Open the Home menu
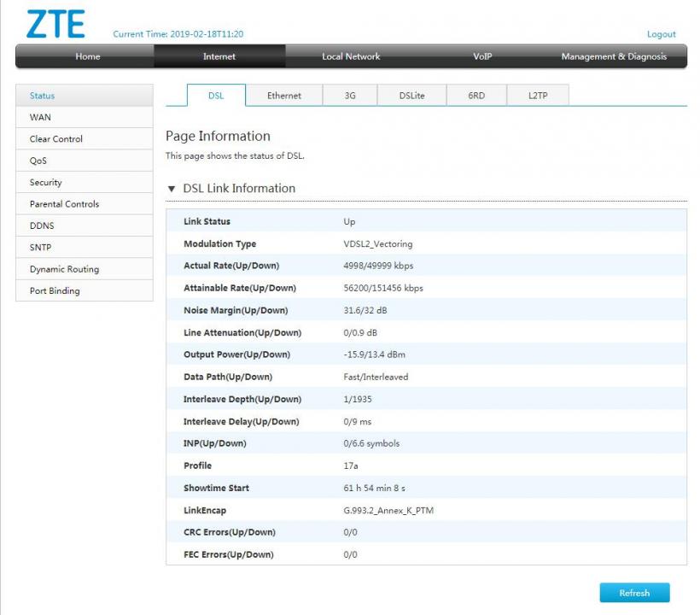Viewport: 700px width, 615px height. 87,56
